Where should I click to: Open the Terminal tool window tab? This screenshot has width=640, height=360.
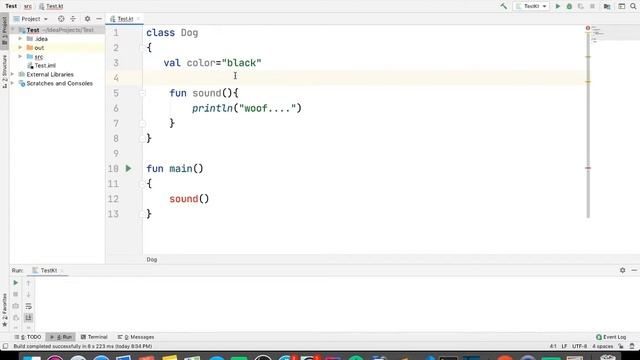(x=94, y=337)
